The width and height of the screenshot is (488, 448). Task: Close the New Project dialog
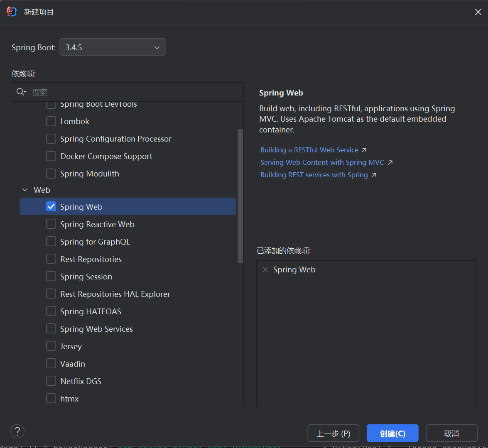[478, 12]
